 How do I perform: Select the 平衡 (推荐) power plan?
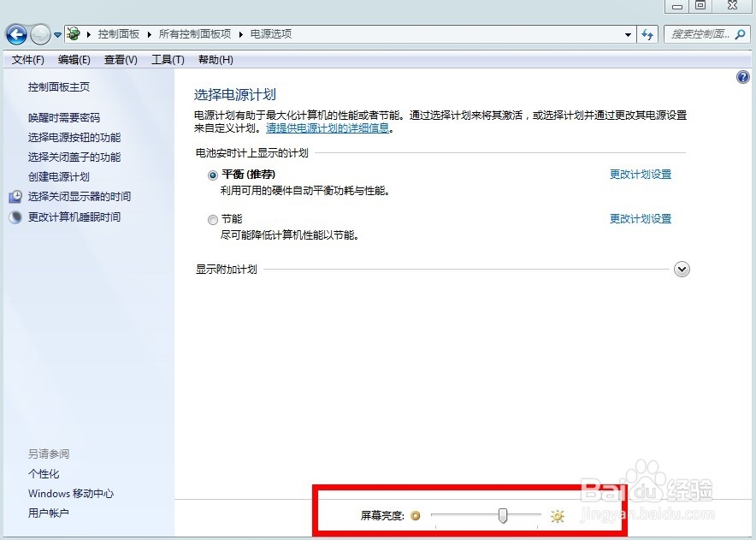coord(212,175)
